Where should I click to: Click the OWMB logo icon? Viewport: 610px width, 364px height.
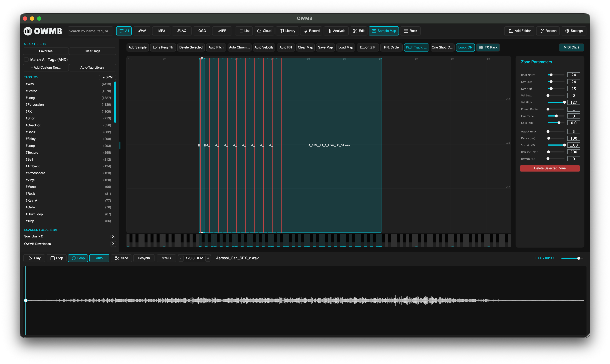(28, 31)
